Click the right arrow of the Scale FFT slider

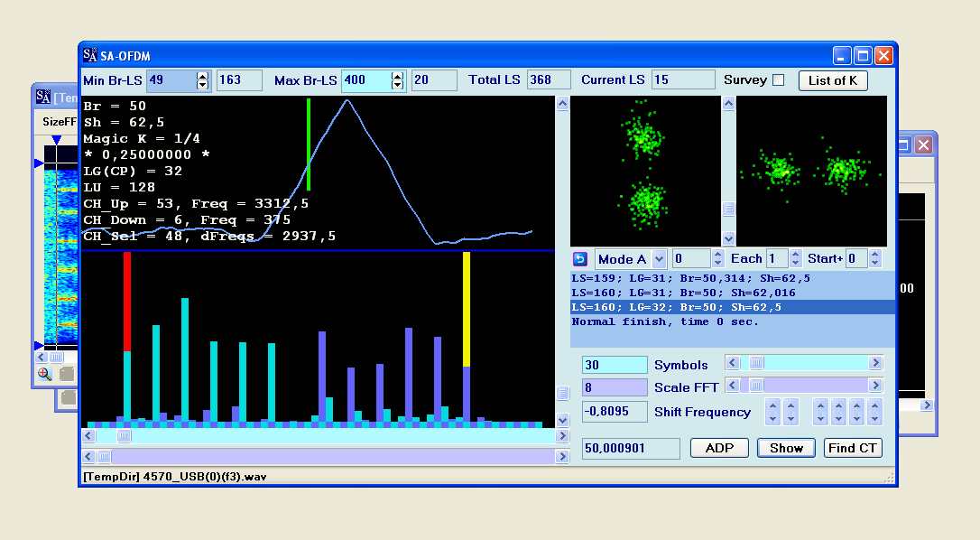875,386
